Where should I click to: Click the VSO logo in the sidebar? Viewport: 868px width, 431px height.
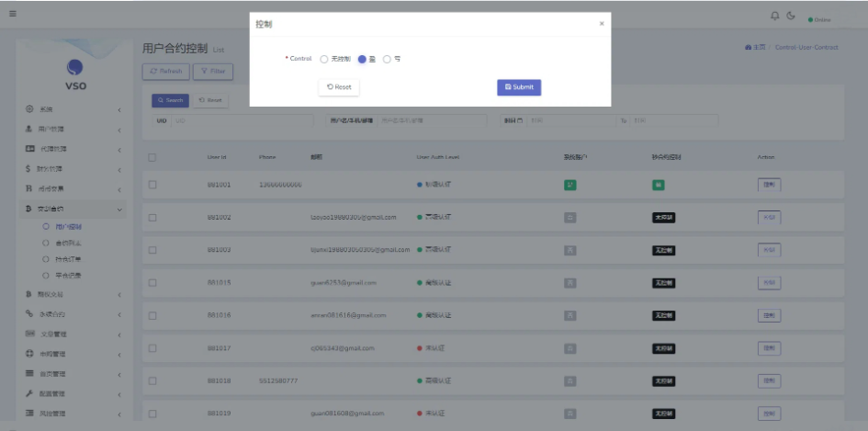[75, 74]
